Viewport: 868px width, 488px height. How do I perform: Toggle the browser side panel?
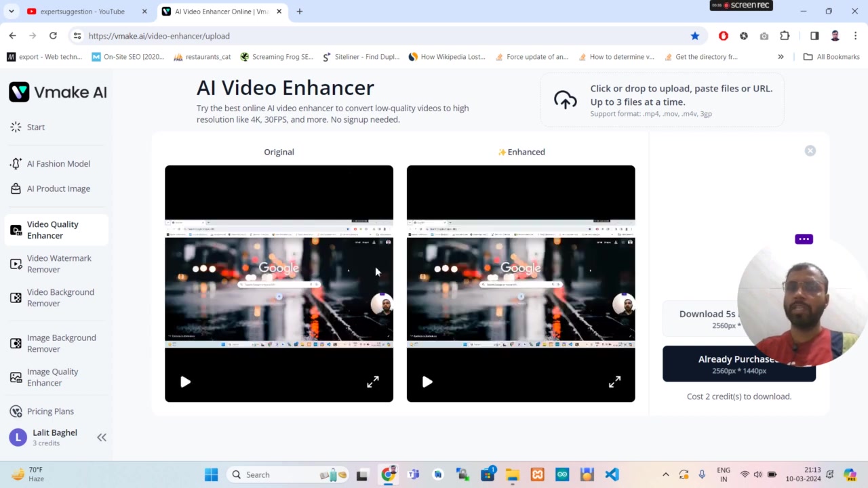click(814, 36)
